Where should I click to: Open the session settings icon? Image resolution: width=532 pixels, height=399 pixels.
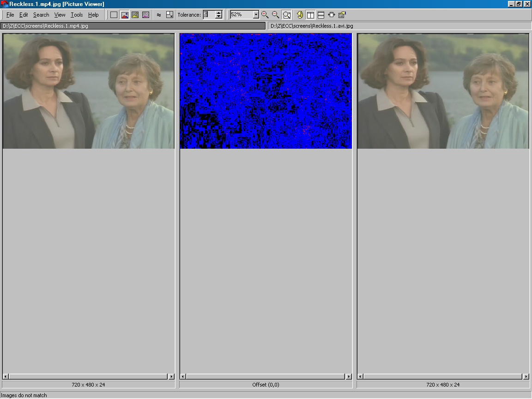(x=342, y=15)
